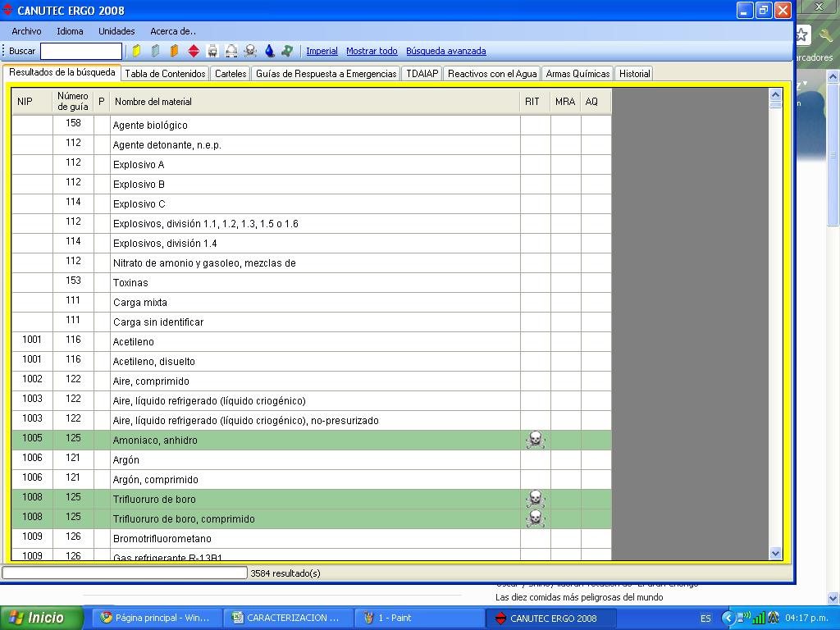Select the Explosivo A row
Viewport: 840px width, 630px height.
[311, 164]
